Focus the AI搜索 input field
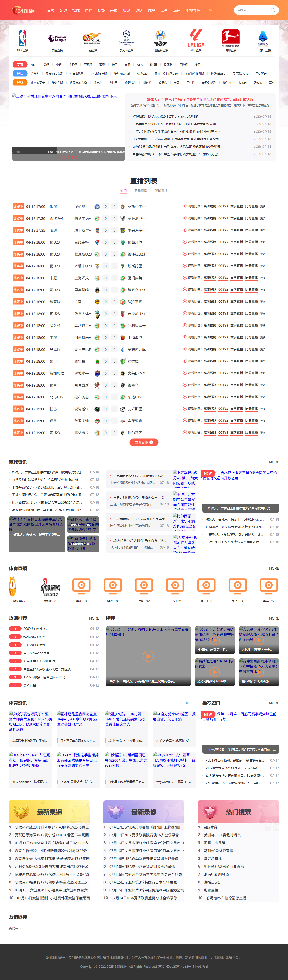 [253, 10]
